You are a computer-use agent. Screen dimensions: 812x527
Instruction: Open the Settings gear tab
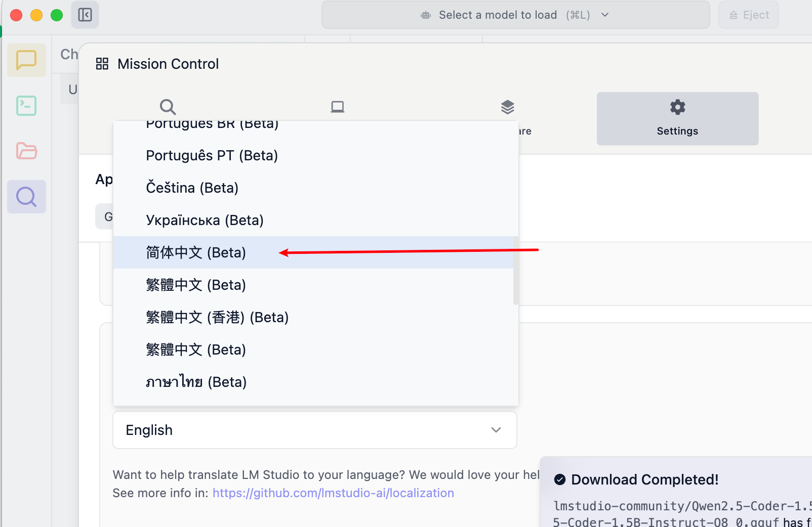point(677,118)
